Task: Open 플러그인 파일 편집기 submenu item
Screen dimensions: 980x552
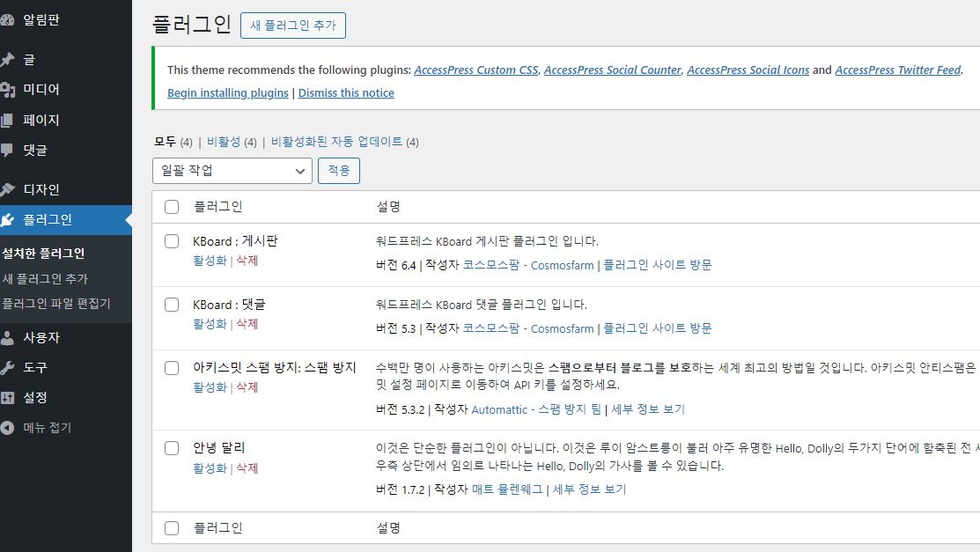Action: coord(56,304)
